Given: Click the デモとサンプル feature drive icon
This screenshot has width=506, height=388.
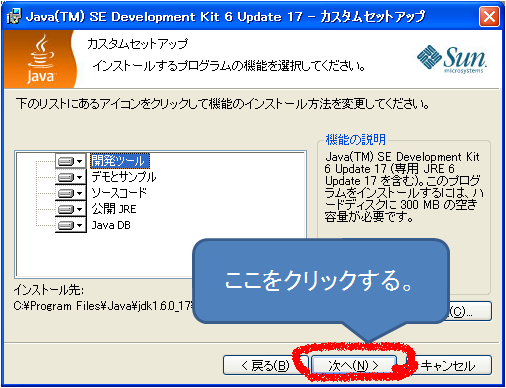Looking at the screenshot, I should point(66,177).
